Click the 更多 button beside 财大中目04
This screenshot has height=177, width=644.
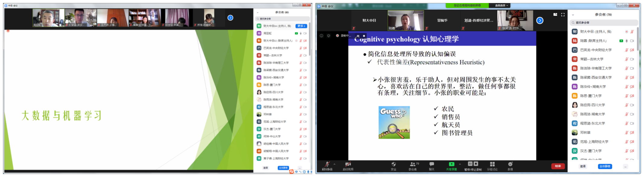click(301, 26)
